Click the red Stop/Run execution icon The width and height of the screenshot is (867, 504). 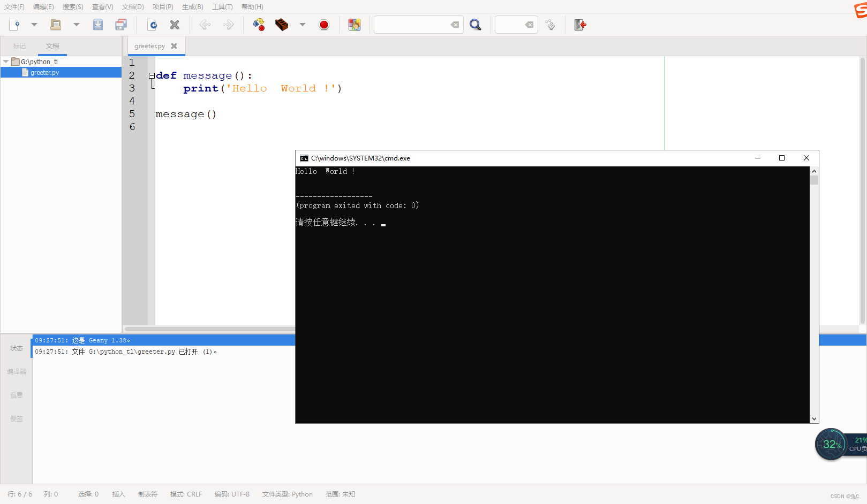point(324,25)
